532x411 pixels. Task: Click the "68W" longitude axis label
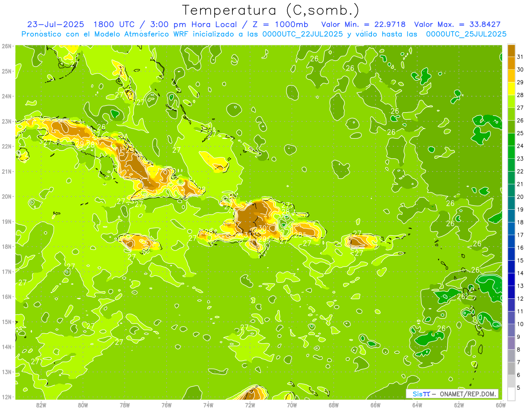pyautogui.click(x=333, y=405)
